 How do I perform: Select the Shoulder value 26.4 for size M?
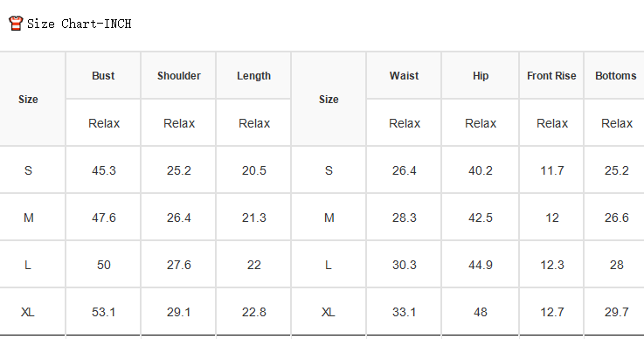178,218
